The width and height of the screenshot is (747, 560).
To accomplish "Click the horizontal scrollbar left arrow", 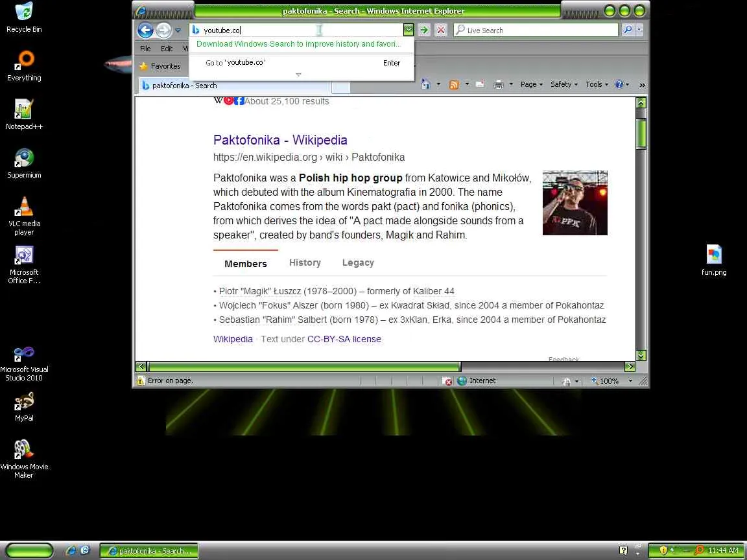I will point(141,366).
